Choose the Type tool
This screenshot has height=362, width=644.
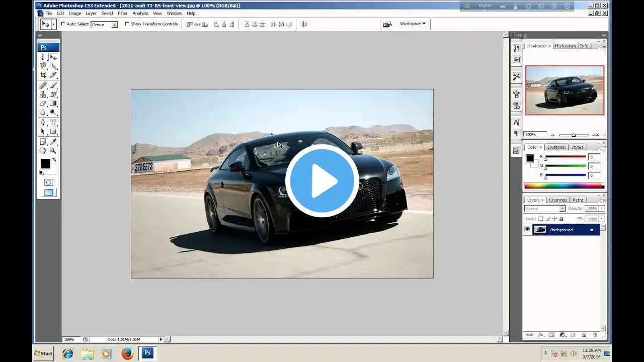coord(53,122)
